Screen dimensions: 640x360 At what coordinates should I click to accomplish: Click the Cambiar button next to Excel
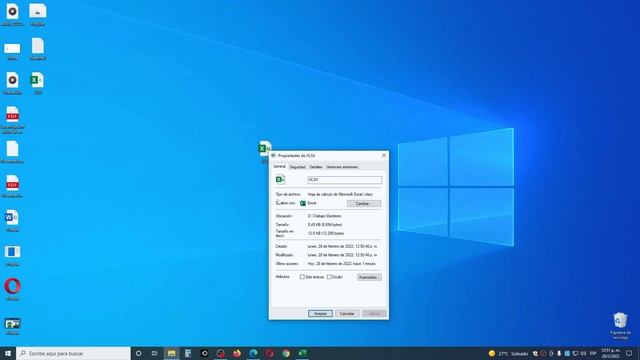pos(364,203)
